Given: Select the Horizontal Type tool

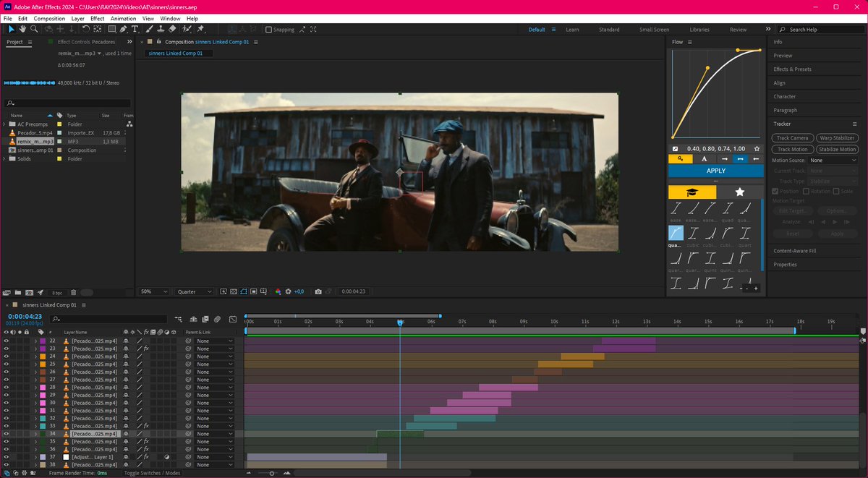Looking at the screenshot, I should (135, 30).
